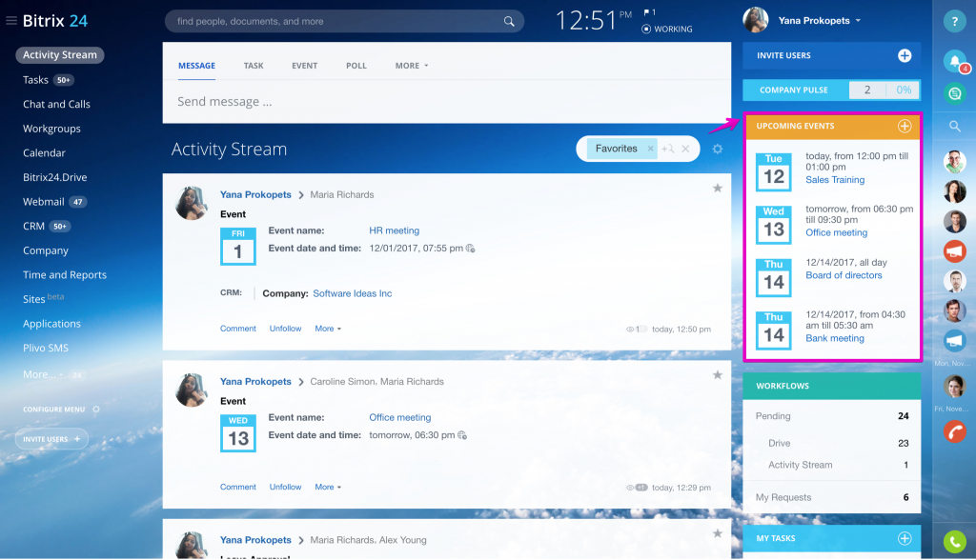Comment on the HR meeting post

[237, 329]
